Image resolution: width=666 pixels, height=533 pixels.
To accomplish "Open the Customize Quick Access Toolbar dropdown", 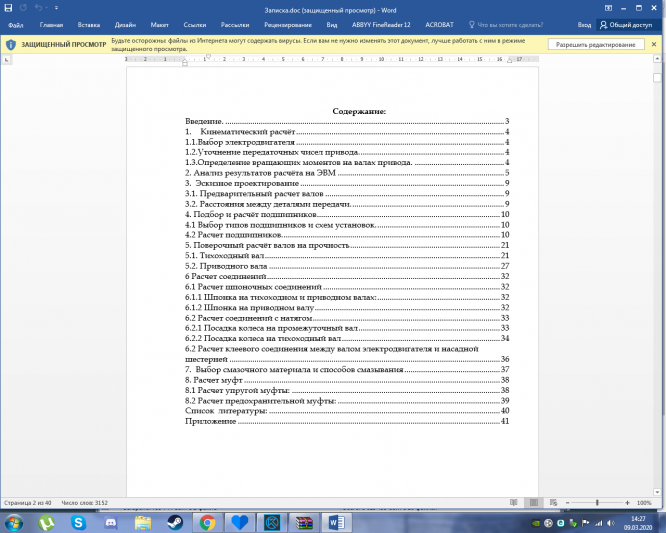I will pyautogui.click(x=56, y=8).
